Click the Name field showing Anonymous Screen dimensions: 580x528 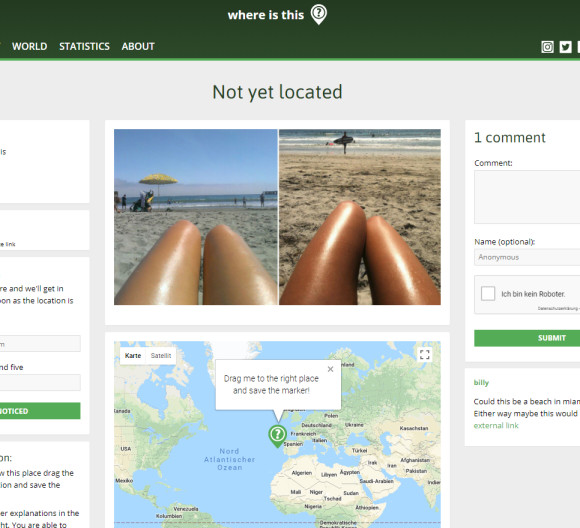coord(527,257)
